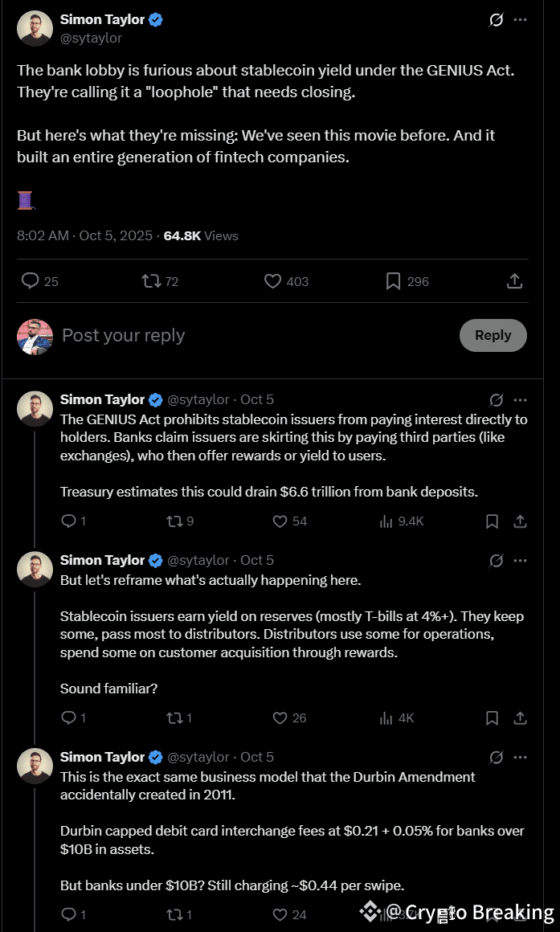Viewport: 560px width, 932px height.
Task: Open Simon Taylor's profile from header name
Action: coord(102,20)
